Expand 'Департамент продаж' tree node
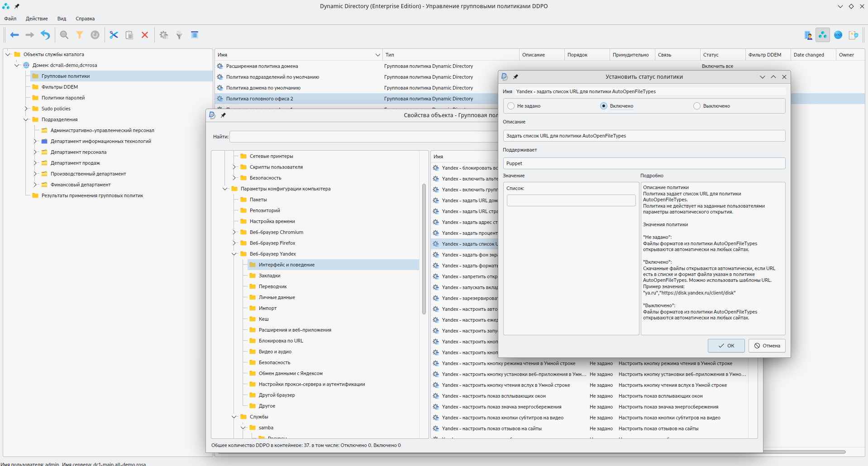The width and height of the screenshot is (868, 466). (x=35, y=163)
